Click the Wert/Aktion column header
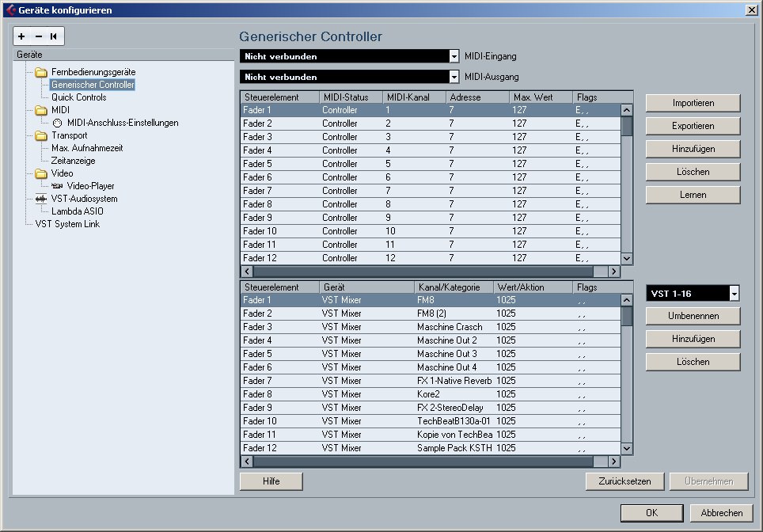 pos(533,287)
